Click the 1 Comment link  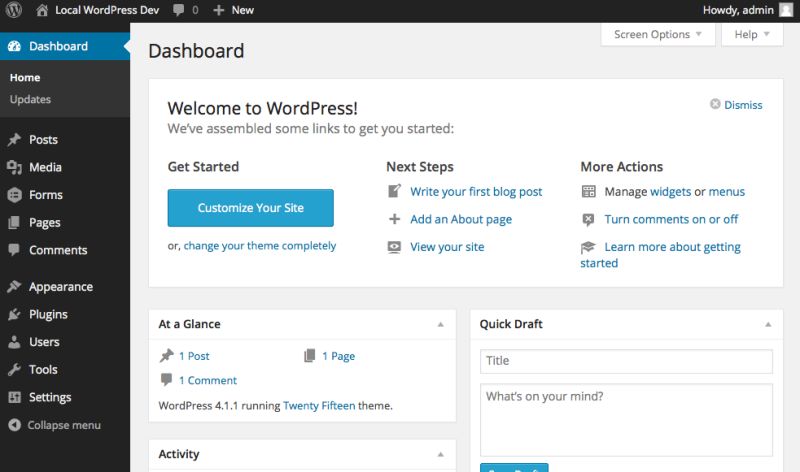pos(208,380)
